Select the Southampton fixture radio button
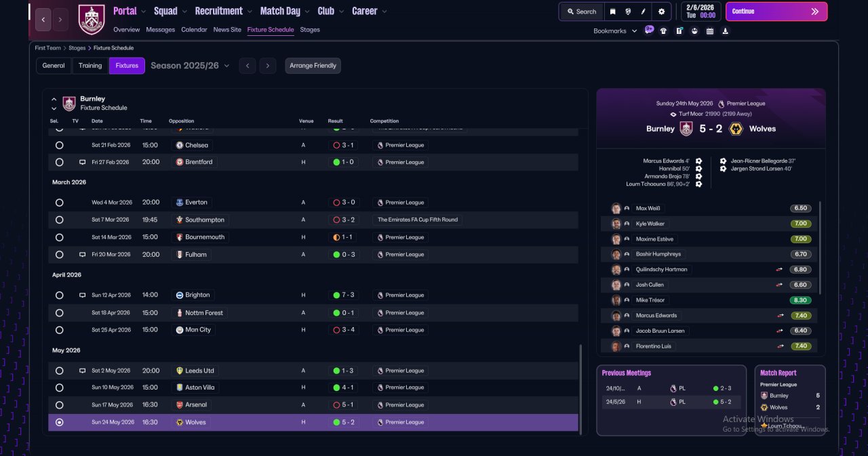 point(59,220)
